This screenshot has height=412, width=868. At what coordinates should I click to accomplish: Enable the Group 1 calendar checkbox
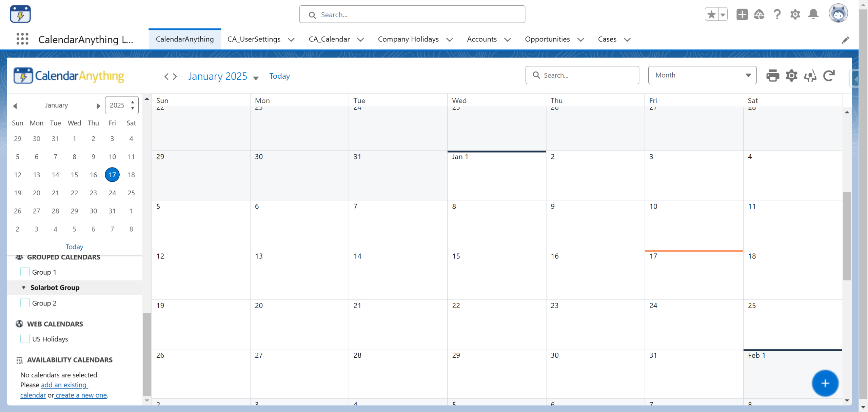(25, 272)
